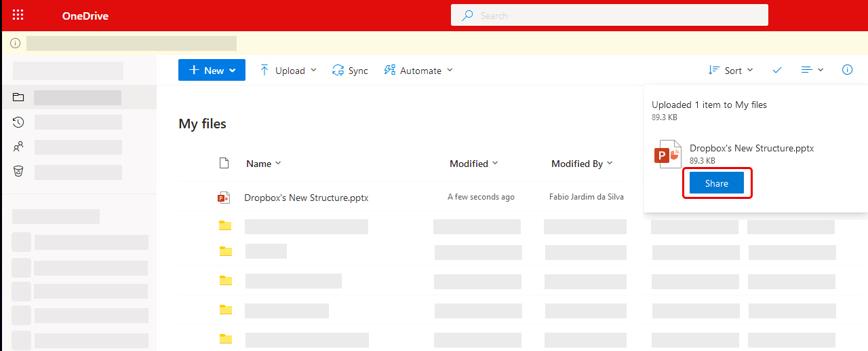Click the first yellow folder icon below pptx

(x=225, y=225)
